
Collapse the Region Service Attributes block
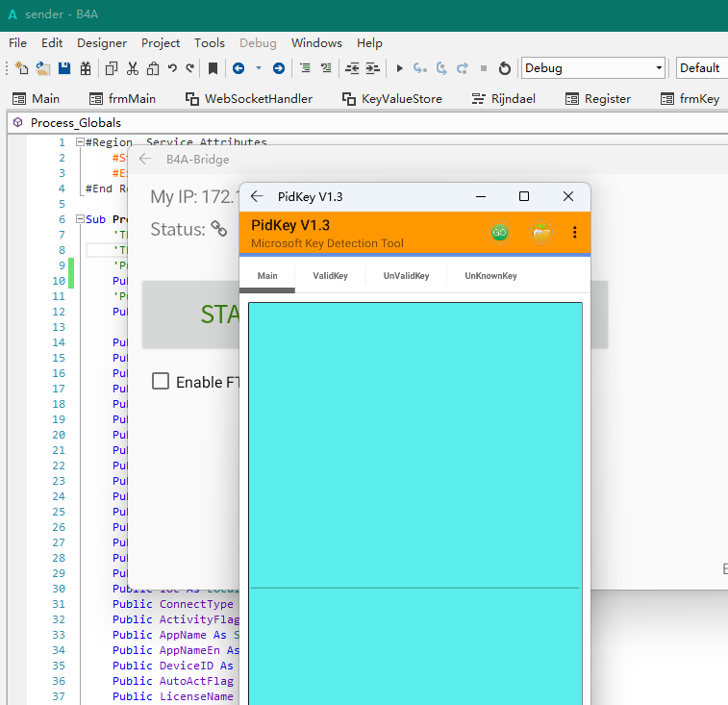coord(80,142)
